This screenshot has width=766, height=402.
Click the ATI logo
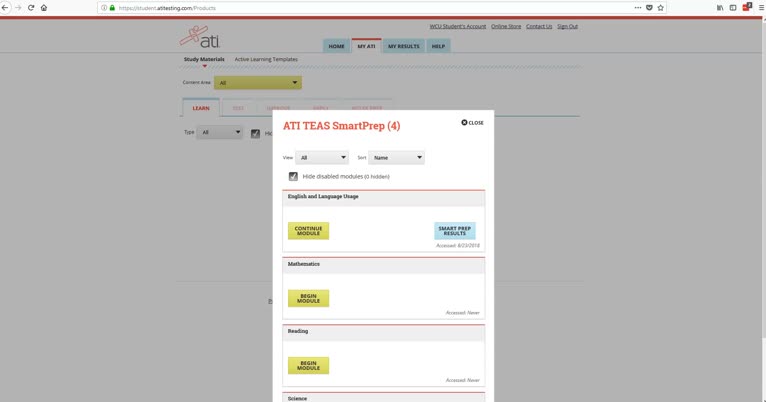200,37
